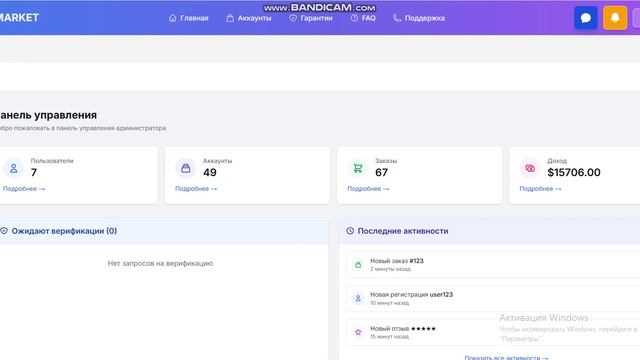Click the Аккаунты card bag icon
The height and width of the screenshot is (360, 640).
click(186, 168)
